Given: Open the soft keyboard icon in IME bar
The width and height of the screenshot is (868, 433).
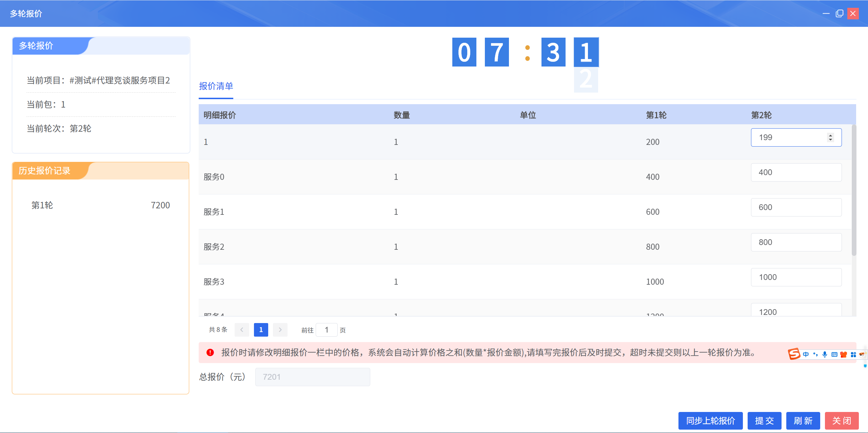Looking at the screenshot, I should [834, 354].
